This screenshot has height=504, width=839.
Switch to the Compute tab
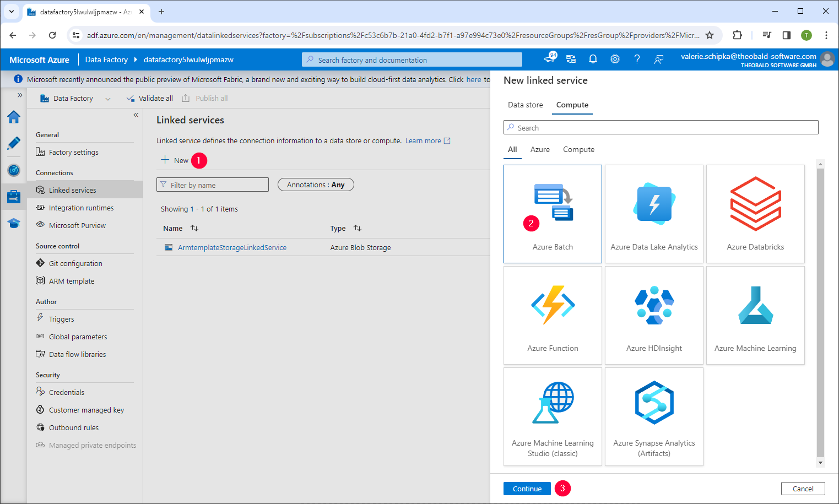coord(572,105)
